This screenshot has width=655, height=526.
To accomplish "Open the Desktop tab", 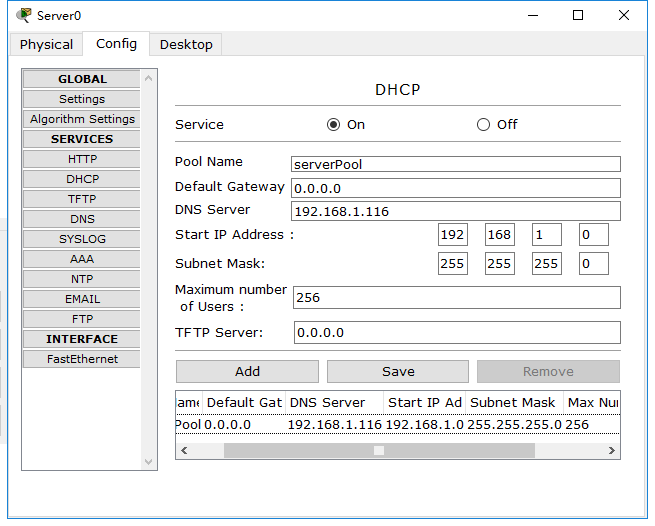I will [x=186, y=44].
